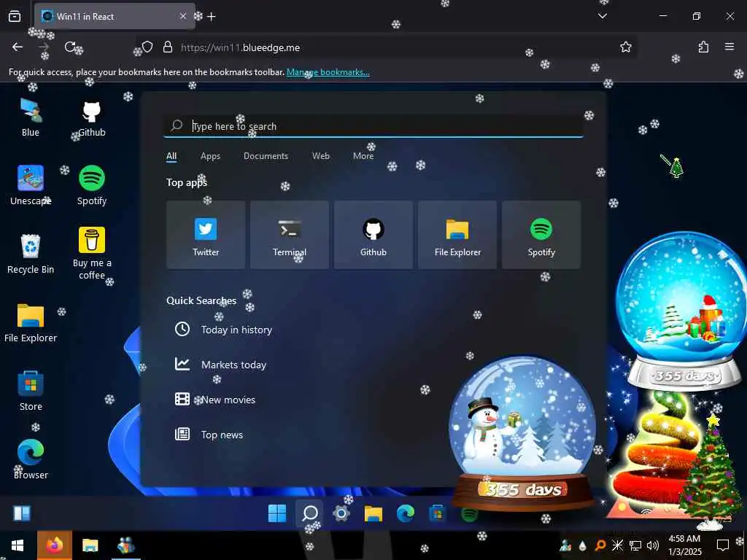Switch to the Documents search tab
The width and height of the screenshot is (747, 560).
(x=266, y=156)
